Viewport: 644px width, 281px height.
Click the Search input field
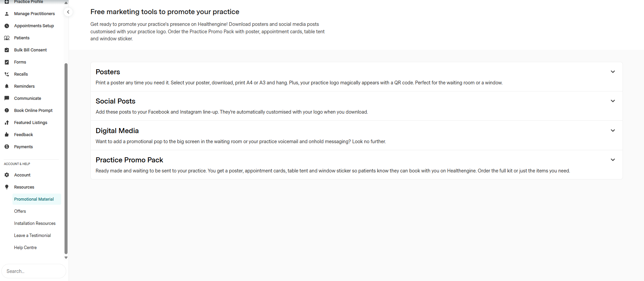tap(34, 271)
